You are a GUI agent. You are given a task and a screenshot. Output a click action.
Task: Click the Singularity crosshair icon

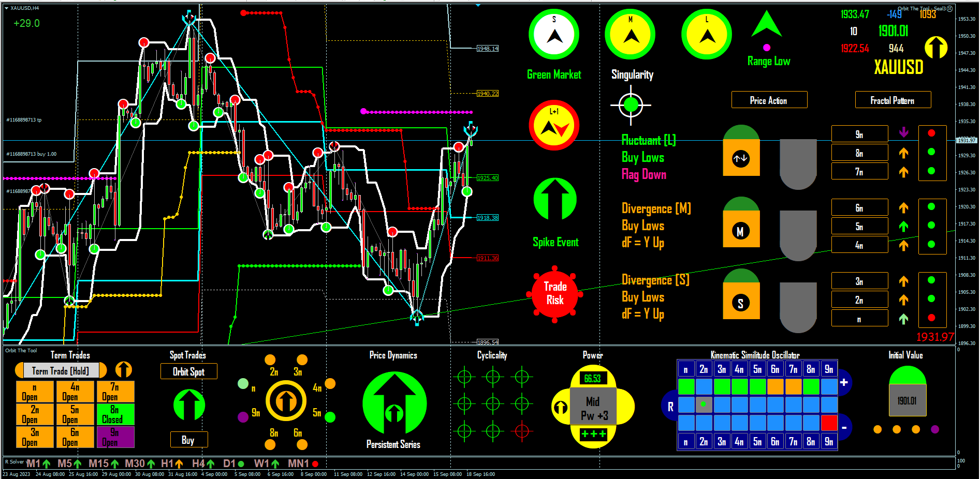click(631, 105)
